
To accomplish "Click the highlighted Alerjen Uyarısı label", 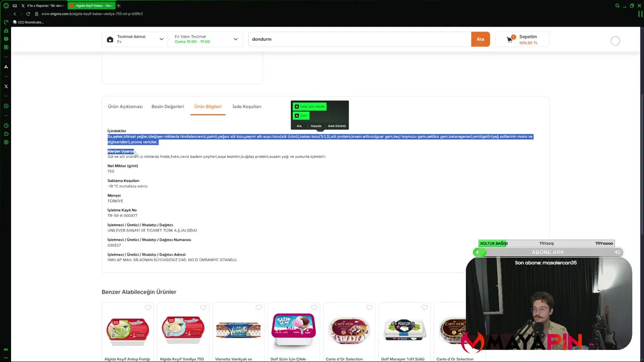I will tap(121, 151).
